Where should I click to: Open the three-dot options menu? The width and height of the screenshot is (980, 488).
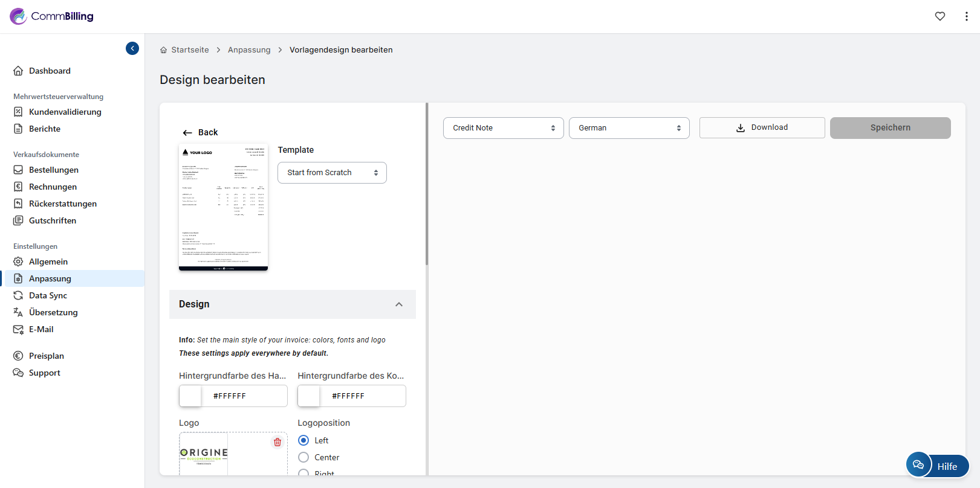point(966,16)
